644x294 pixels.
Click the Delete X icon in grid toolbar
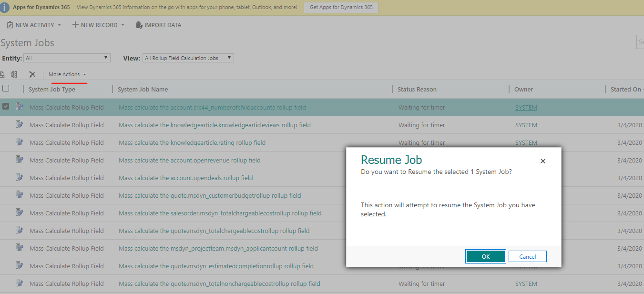(x=32, y=74)
